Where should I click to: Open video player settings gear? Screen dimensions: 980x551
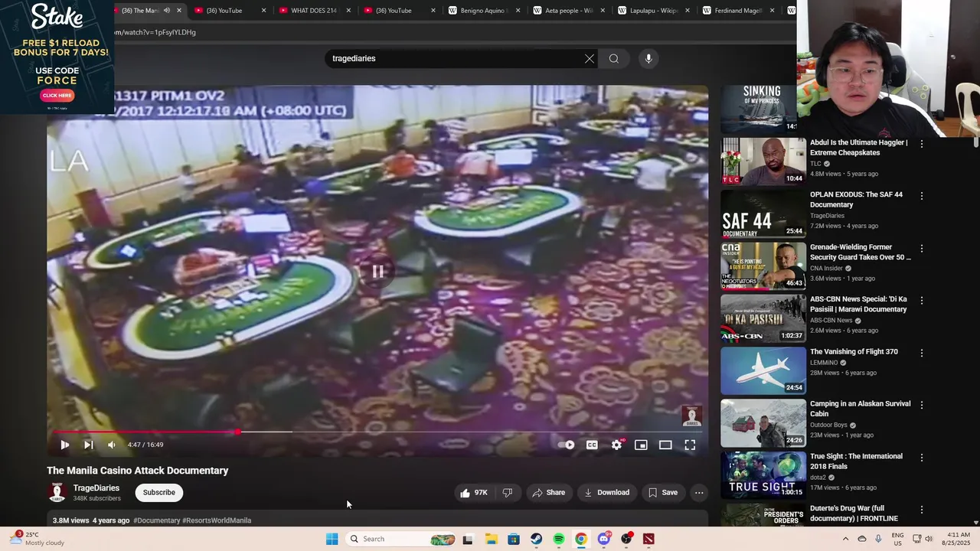click(616, 445)
